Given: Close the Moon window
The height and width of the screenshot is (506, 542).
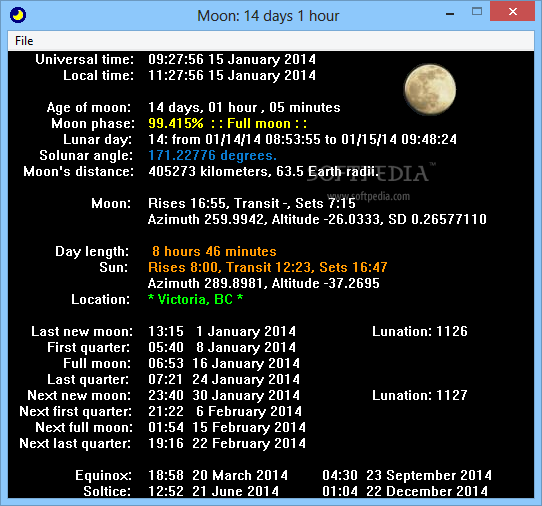Looking at the screenshot, I should pyautogui.click(x=513, y=12).
